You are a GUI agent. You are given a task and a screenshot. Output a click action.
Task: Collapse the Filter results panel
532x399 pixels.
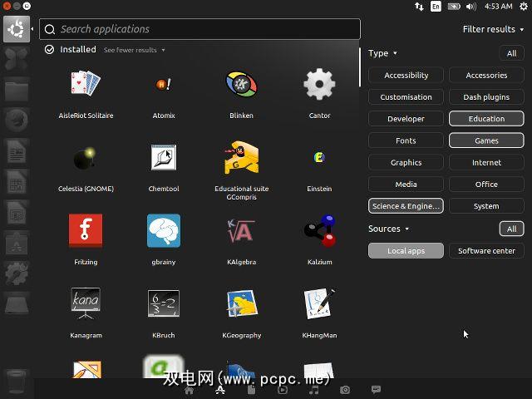493,30
